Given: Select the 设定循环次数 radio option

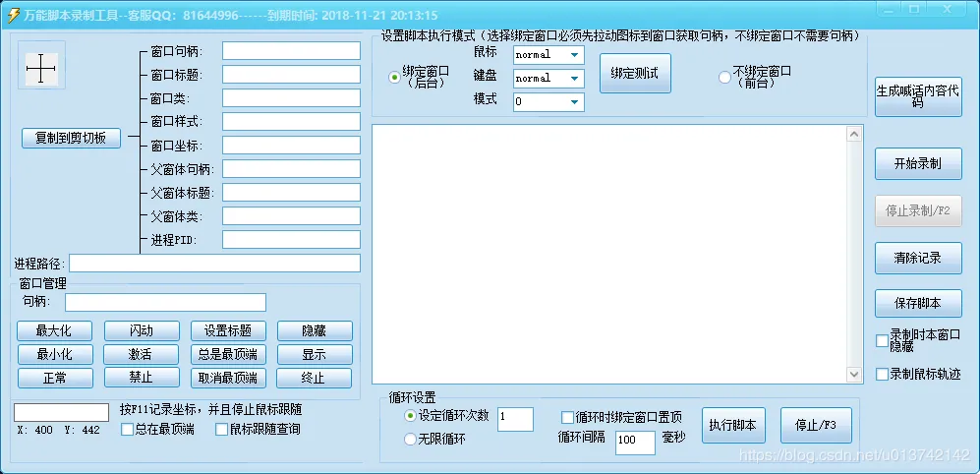Looking at the screenshot, I should [410, 415].
